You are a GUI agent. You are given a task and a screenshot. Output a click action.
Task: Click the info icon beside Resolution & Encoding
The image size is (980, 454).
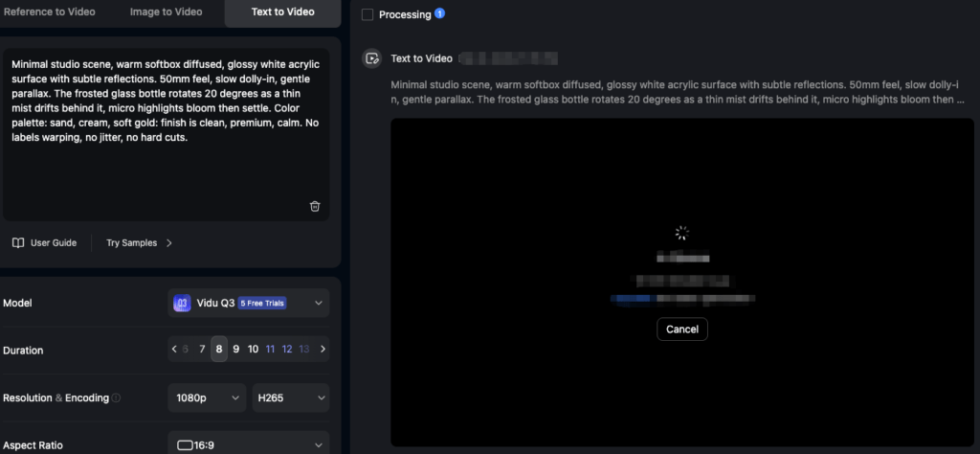[x=117, y=398]
